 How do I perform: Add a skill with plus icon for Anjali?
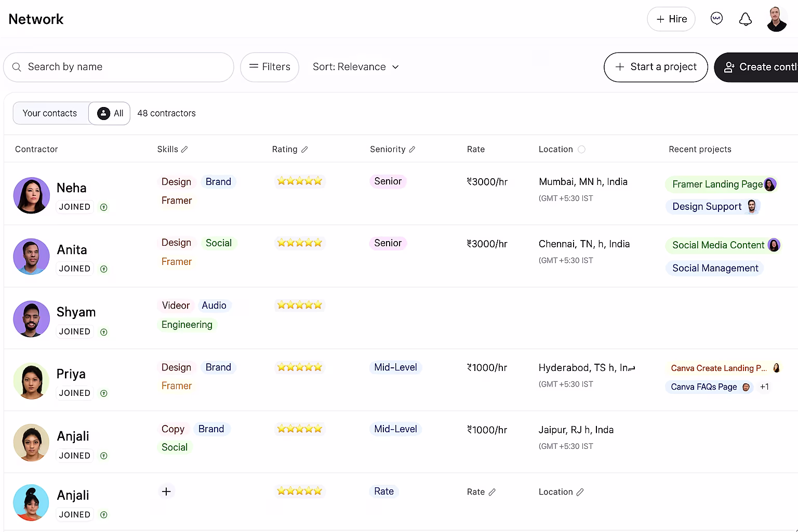pos(166,491)
